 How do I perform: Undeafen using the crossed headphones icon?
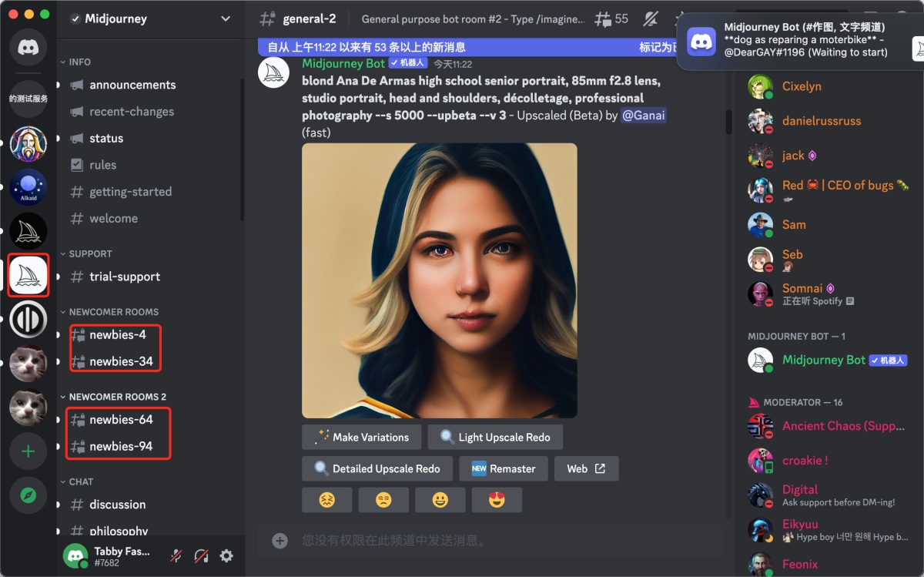200,555
